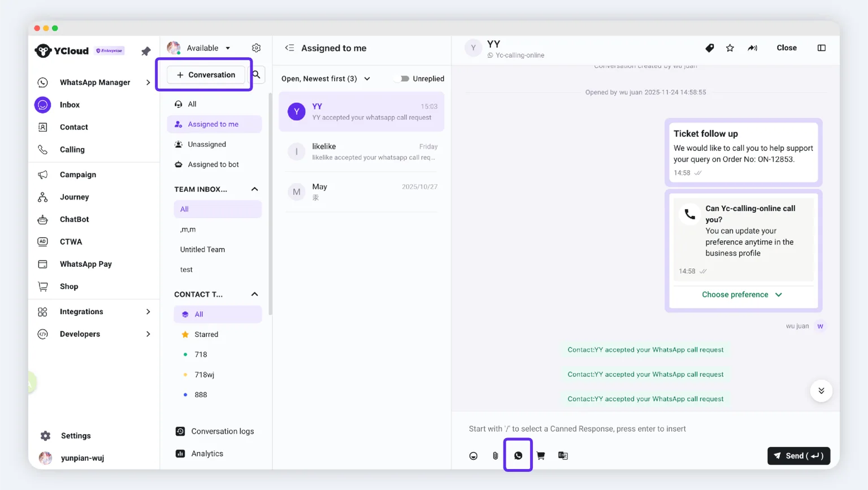Viewport: 868px width, 490px height.
Task: Attach a file with the paperclip icon
Action: coord(496,456)
